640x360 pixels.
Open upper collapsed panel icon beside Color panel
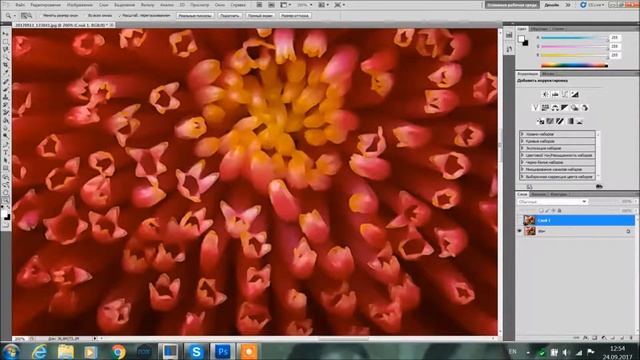tap(509, 36)
